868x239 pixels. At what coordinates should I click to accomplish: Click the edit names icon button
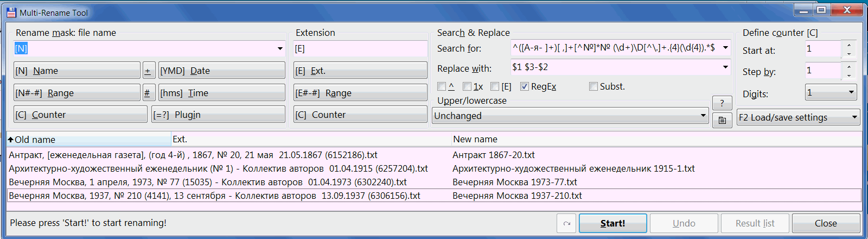pyautogui.click(x=722, y=121)
